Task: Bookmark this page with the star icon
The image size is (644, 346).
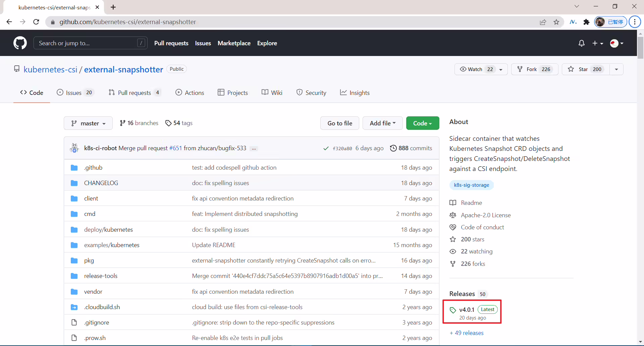Action: [556, 22]
